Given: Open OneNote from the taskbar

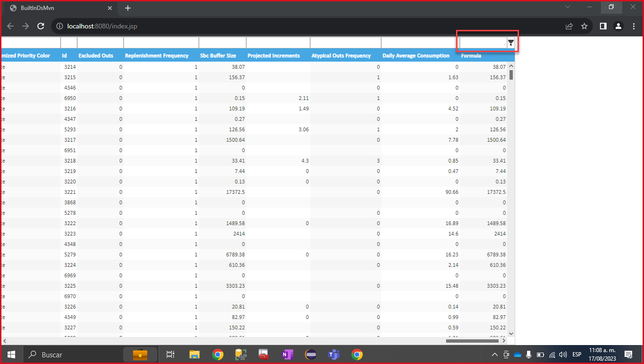Looking at the screenshot, I should [x=287, y=355].
